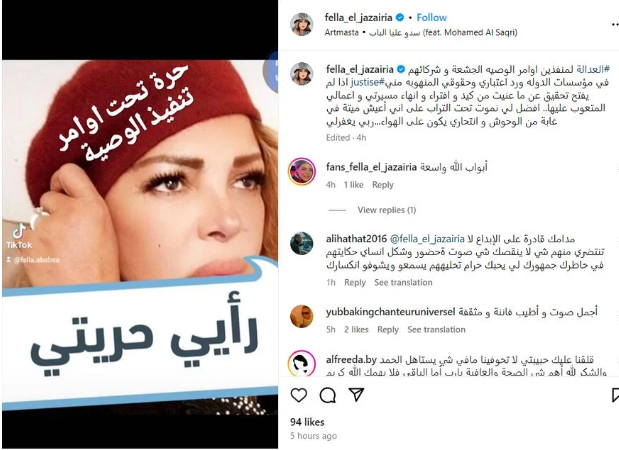Like the post with the heart icon
This screenshot has width=619, height=450.
pyautogui.click(x=299, y=395)
